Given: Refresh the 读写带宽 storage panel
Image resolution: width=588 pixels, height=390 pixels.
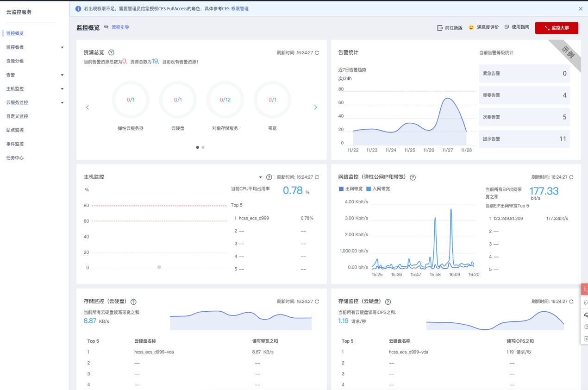Looking at the screenshot, I should (317, 302).
